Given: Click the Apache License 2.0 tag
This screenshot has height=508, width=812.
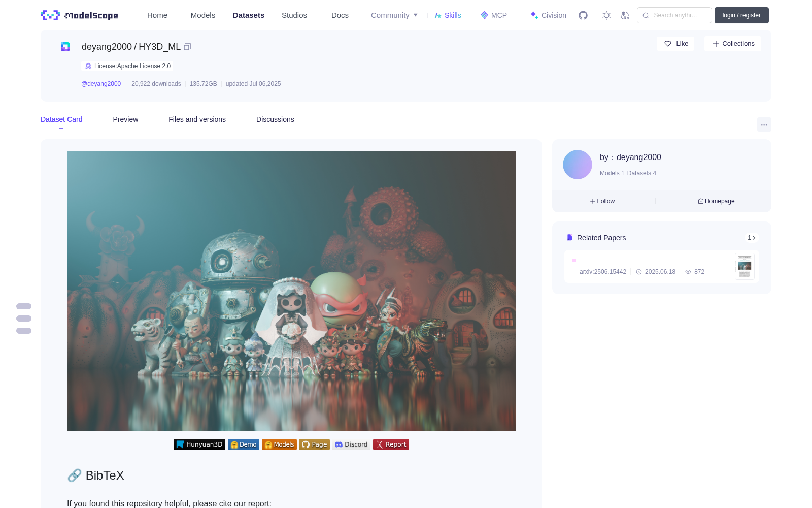Looking at the screenshot, I should (x=127, y=66).
